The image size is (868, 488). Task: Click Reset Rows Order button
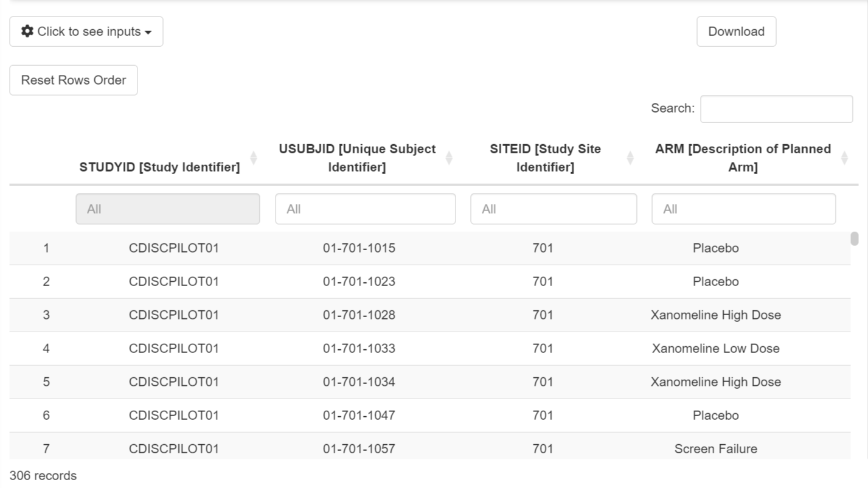[x=74, y=80]
